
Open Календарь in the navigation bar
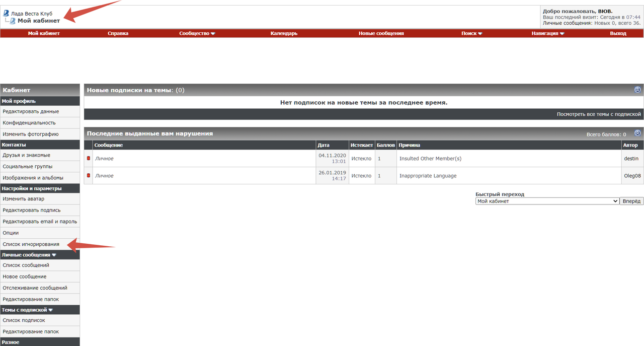[284, 33]
